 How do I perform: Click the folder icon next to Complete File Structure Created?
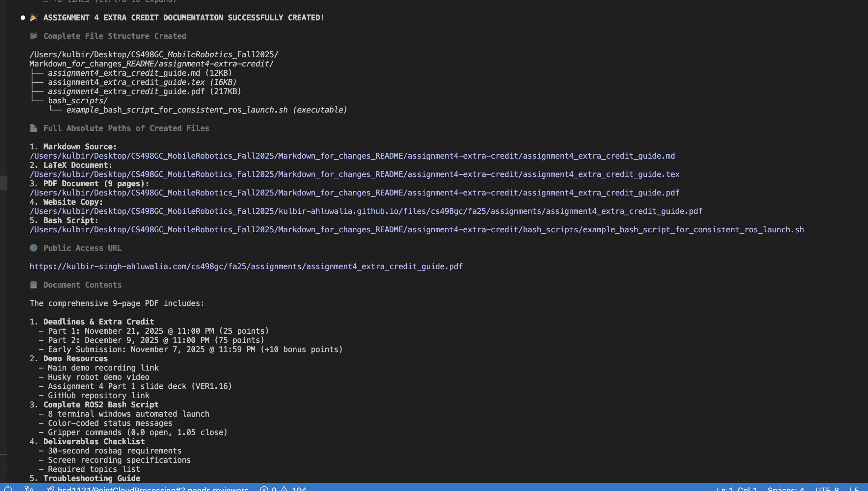pos(33,36)
